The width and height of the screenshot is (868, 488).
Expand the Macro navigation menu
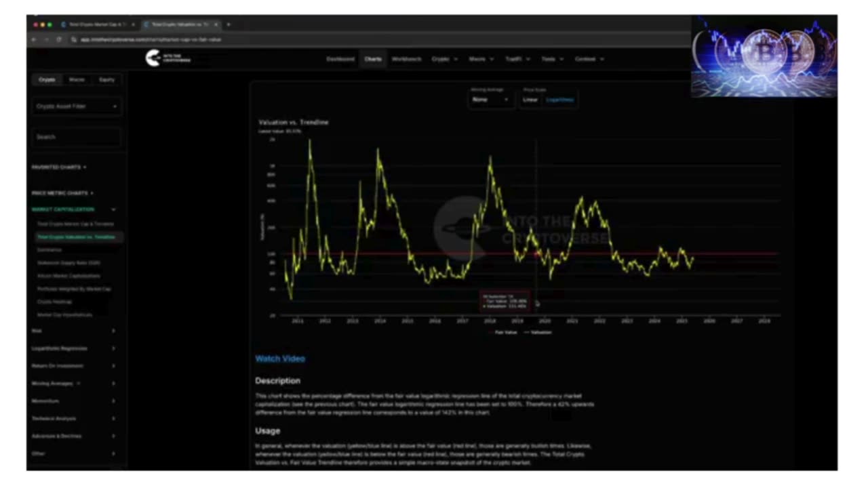point(481,59)
